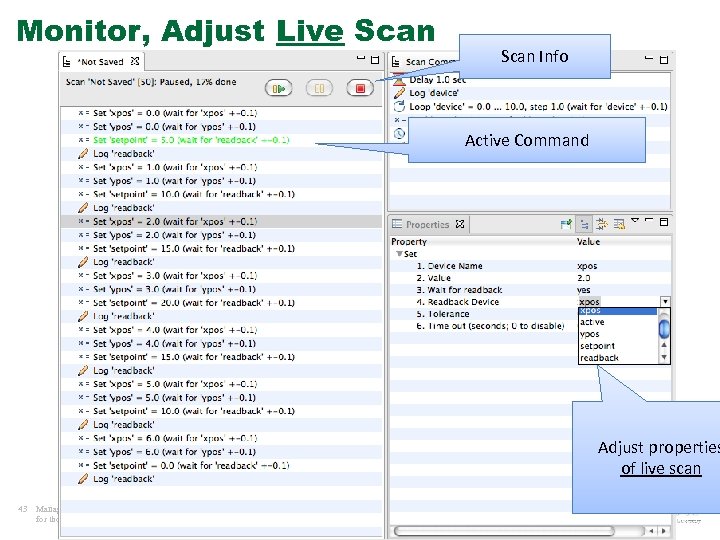Viewport: 720px width, 540px height.
Task: Open the Readback Device combo box arrow
Action: point(665,302)
